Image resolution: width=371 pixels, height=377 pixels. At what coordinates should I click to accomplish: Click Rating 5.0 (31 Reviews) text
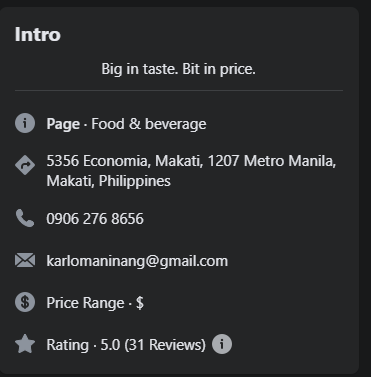tap(126, 345)
